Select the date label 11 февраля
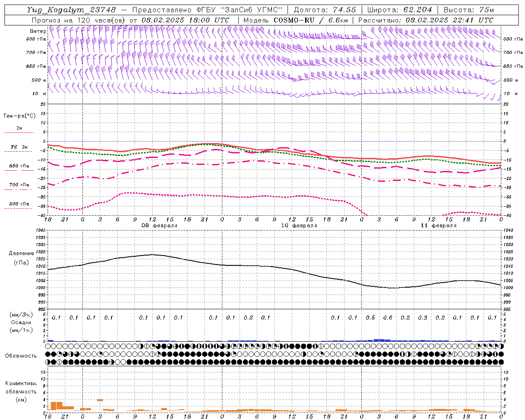Screen dimensions: 525x420 click(438, 226)
